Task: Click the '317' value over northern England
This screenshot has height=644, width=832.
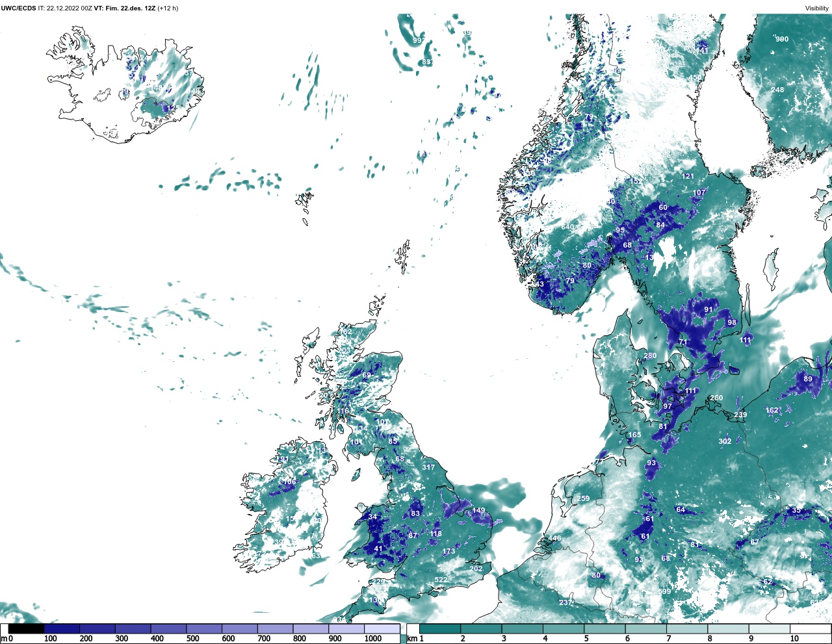Action: point(428,467)
